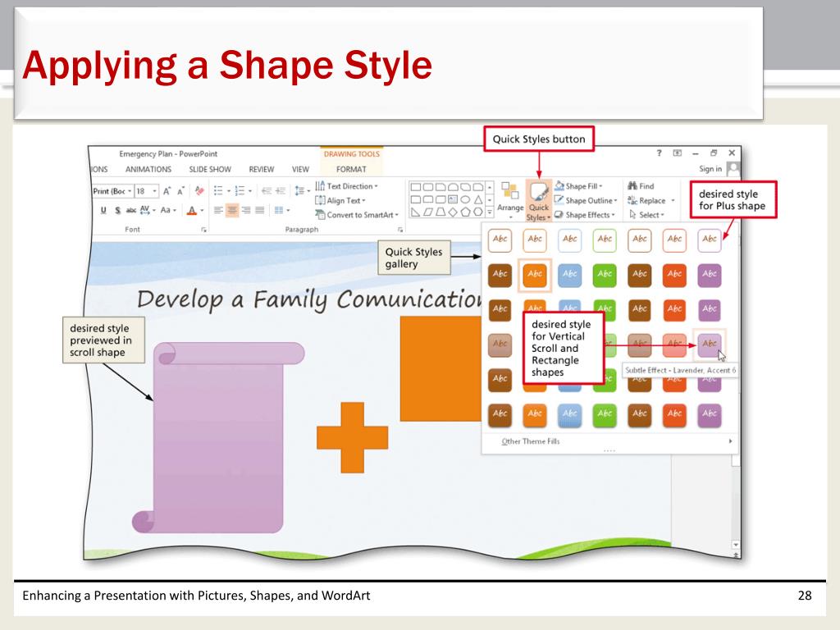The width and height of the screenshot is (840, 630).
Task: Open the font size 18 dropdown
Action: point(155,191)
